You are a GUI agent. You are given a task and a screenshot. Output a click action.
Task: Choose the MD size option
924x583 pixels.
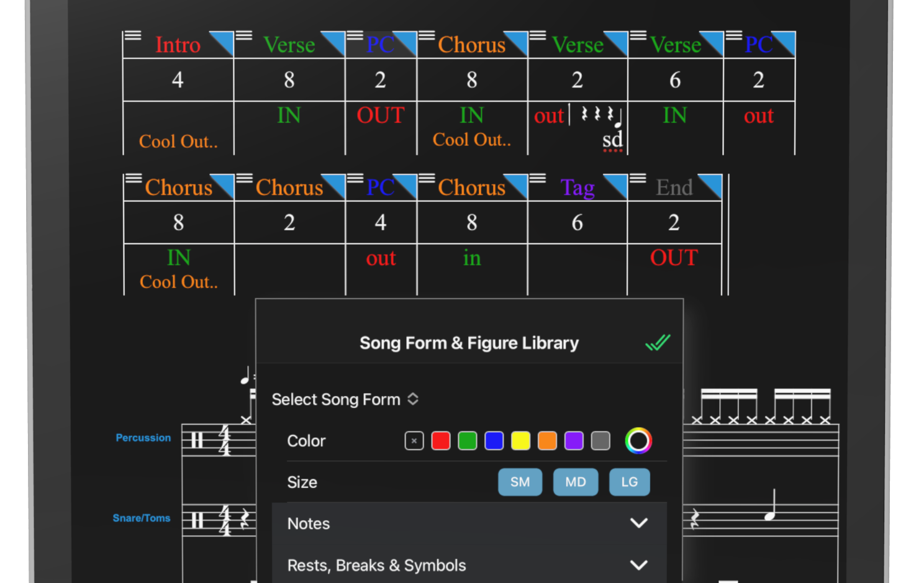[575, 482]
